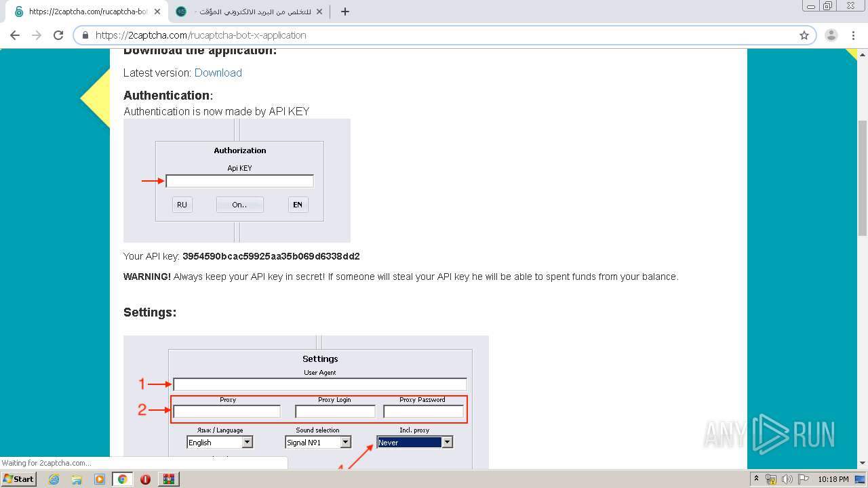868x488 pixels.
Task: Click the Download link for latest version
Action: pos(218,73)
